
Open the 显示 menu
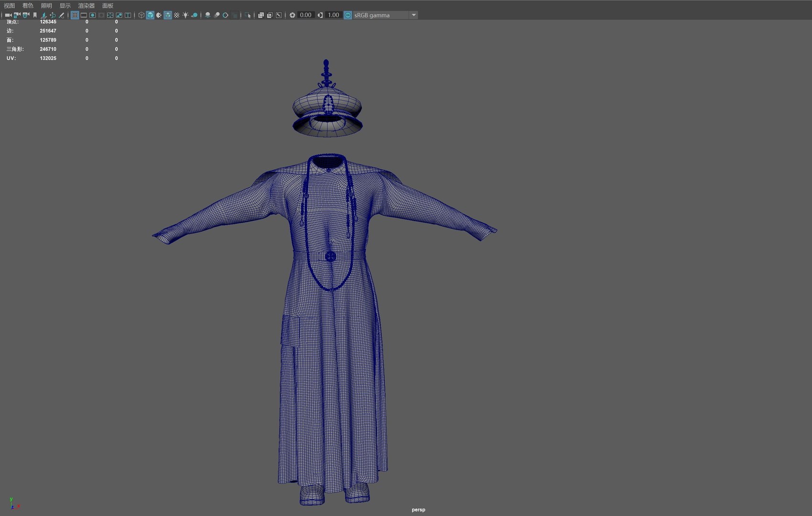pyautogui.click(x=65, y=6)
